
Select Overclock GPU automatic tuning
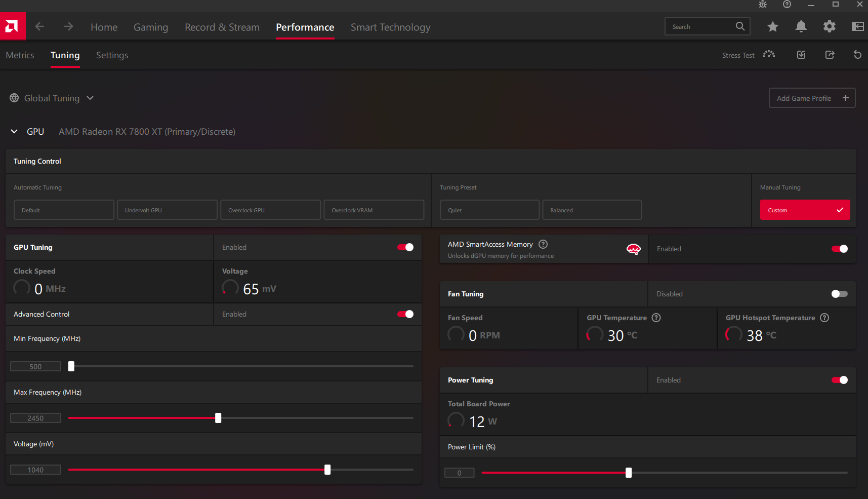pyautogui.click(x=270, y=210)
